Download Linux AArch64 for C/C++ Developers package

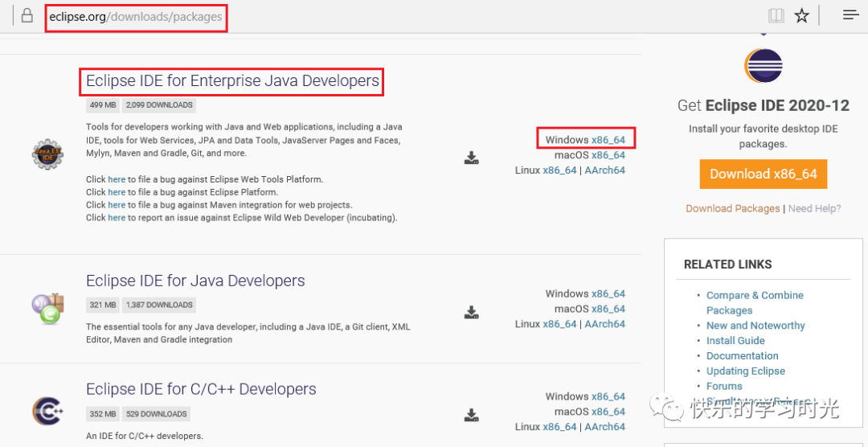604,427
